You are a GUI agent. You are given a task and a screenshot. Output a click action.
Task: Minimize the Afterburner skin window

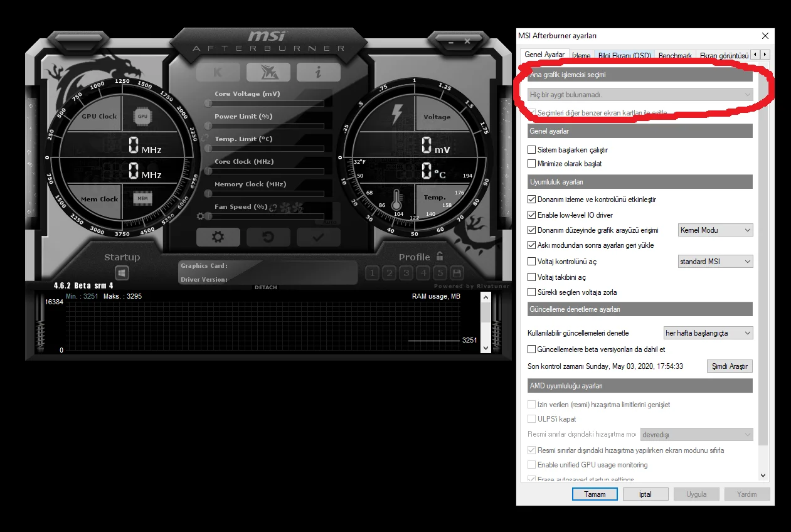point(452,41)
